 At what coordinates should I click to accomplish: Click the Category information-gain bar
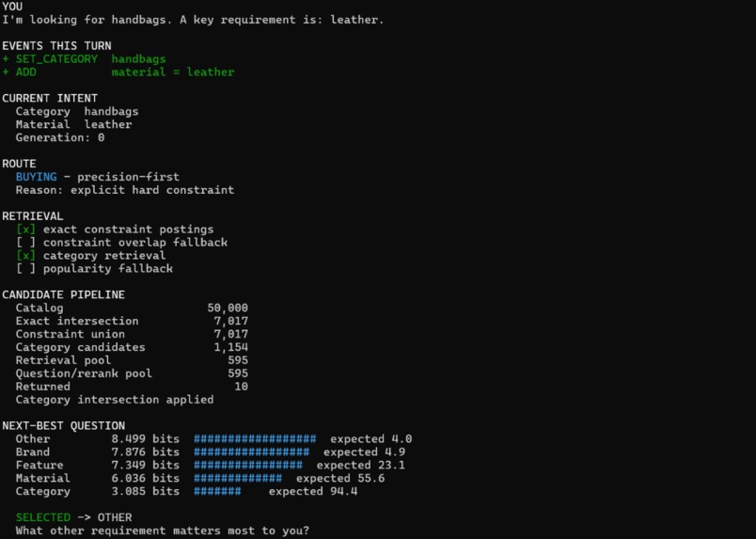(x=217, y=491)
